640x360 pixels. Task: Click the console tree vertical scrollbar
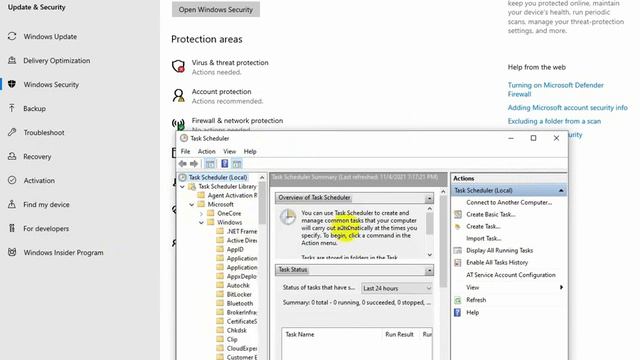point(262,203)
